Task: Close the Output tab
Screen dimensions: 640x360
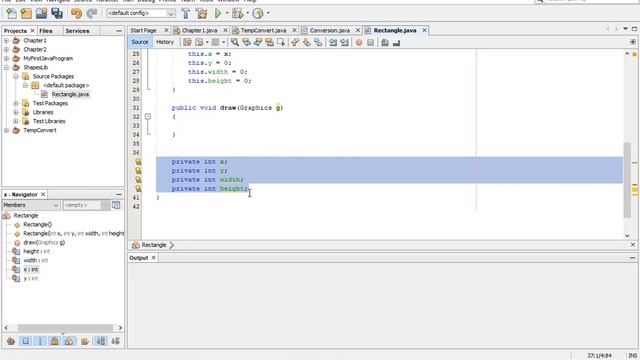Action: tap(153, 258)
